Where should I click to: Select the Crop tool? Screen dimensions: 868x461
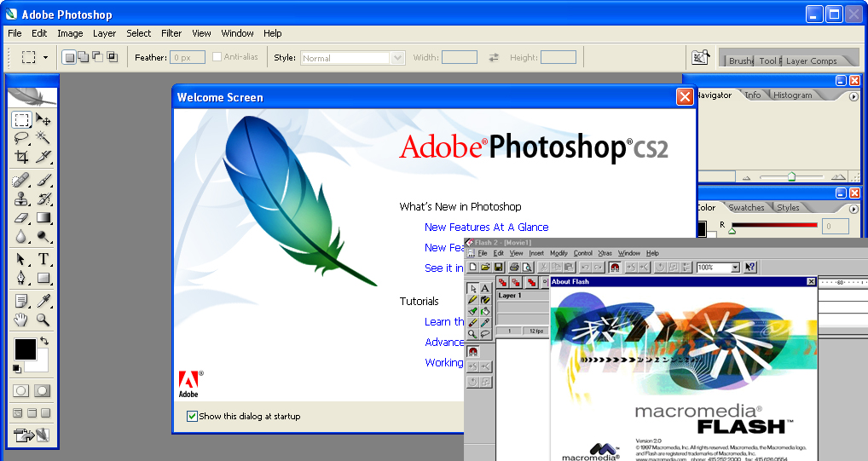point(21,157)
